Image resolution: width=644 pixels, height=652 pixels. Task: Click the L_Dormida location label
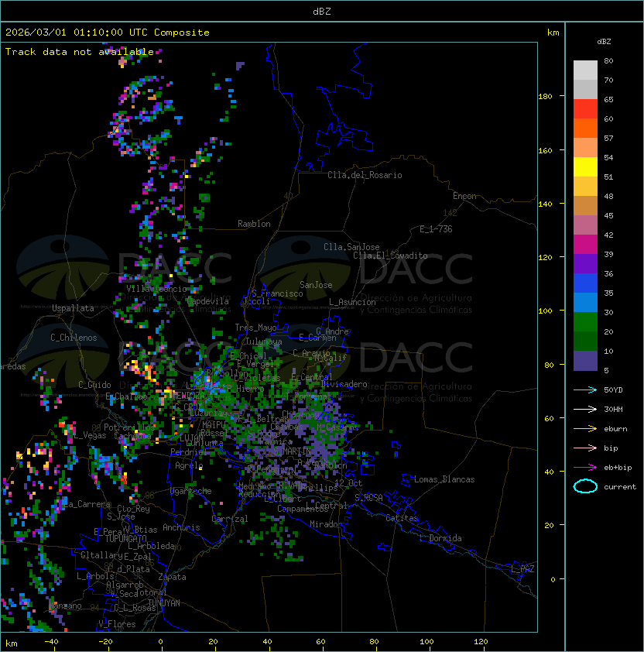(440, 538)
